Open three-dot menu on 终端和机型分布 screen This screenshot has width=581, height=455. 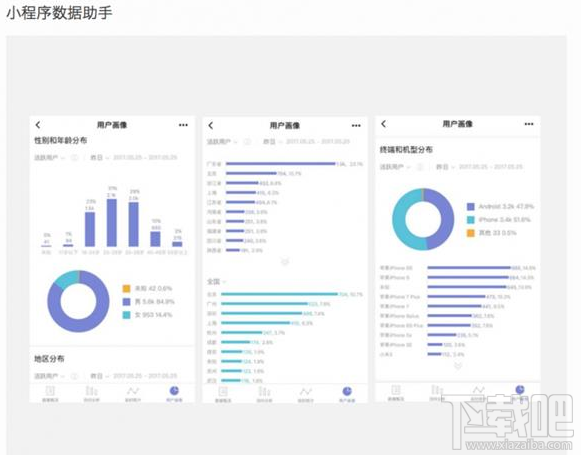pyautogui.click(x=529, y=124)
